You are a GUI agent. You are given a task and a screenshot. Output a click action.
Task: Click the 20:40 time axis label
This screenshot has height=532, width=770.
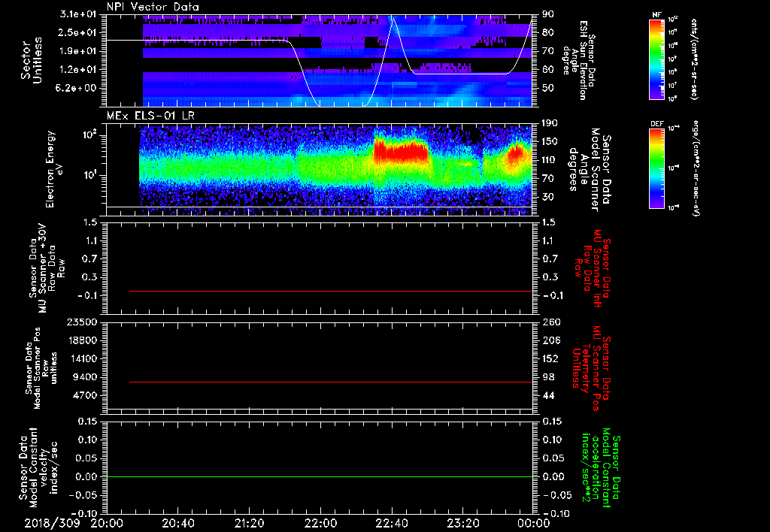(177, 523)
